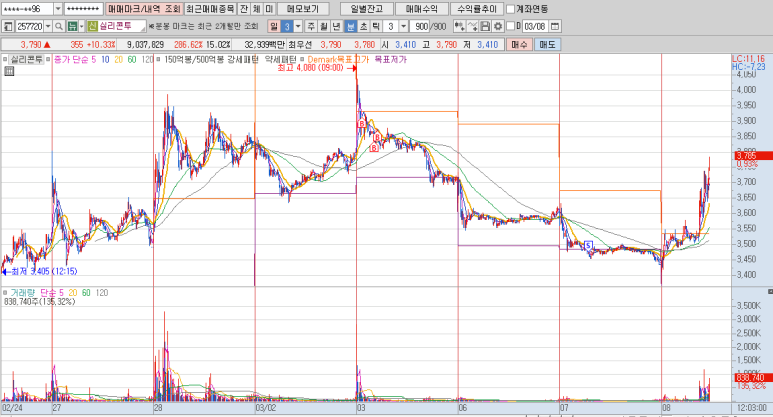Open the account number dropdown
Image resolution: width=773 pixels, height=417 pixels.
pos(58,9)
